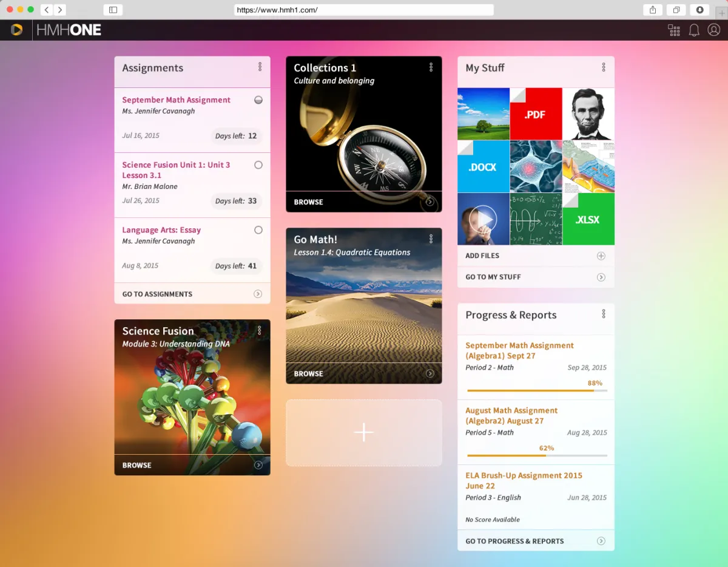
Task: Play the video thumbnail in My Stuff
Action: click(484, 219)
